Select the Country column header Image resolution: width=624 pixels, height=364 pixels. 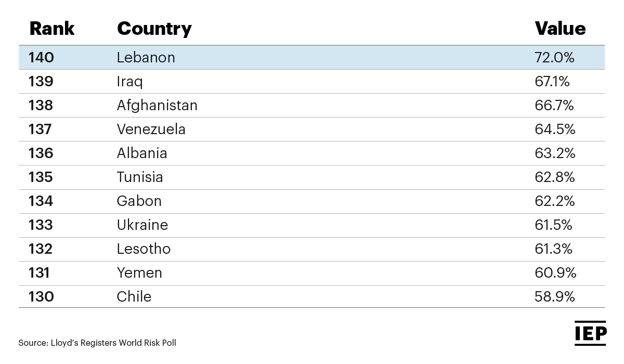pos(154,29)
